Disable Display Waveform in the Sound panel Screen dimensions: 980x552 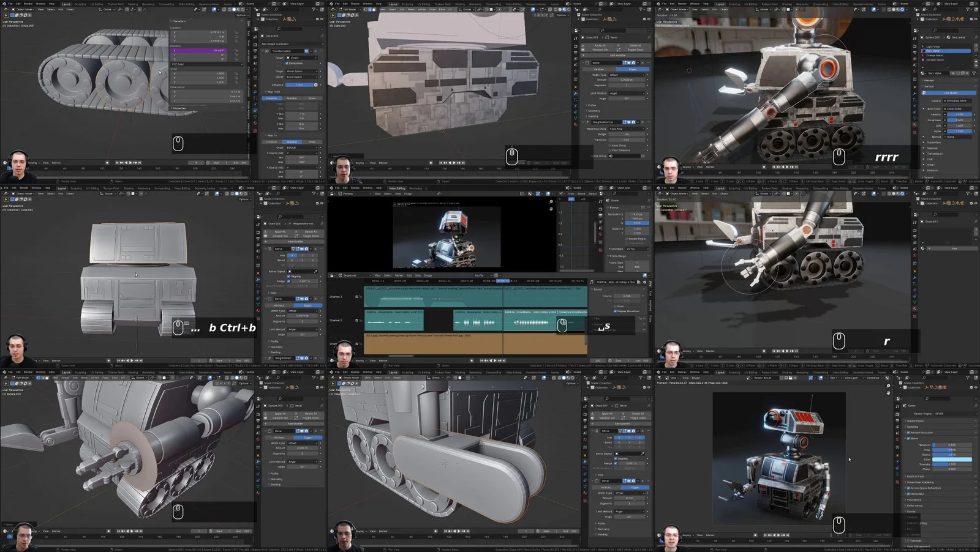coord(615,311)
